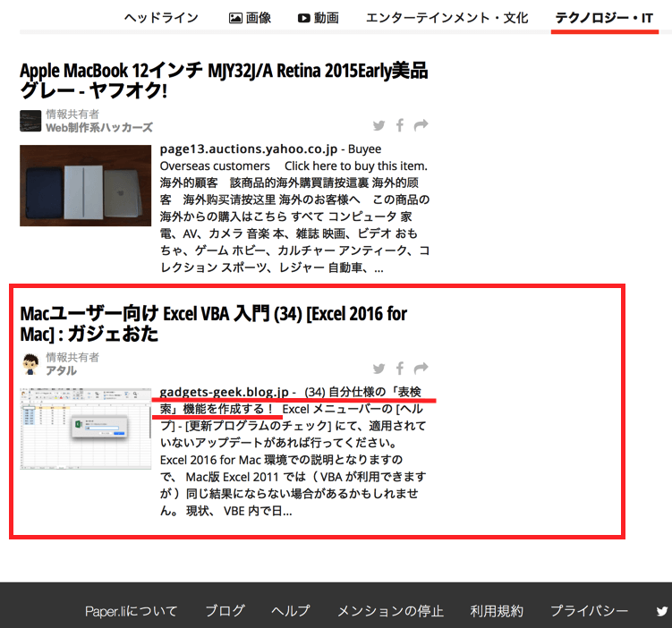Open the gadgets-geek.blog.jp source link
Viewport: 672px width, 628px height.
(x=224, y=392)
